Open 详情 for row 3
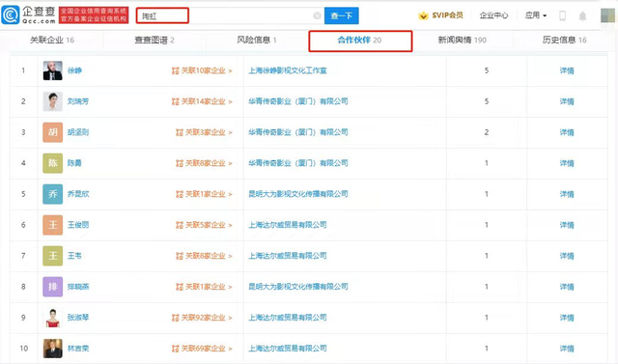618x364 pixels. (567, 132)
